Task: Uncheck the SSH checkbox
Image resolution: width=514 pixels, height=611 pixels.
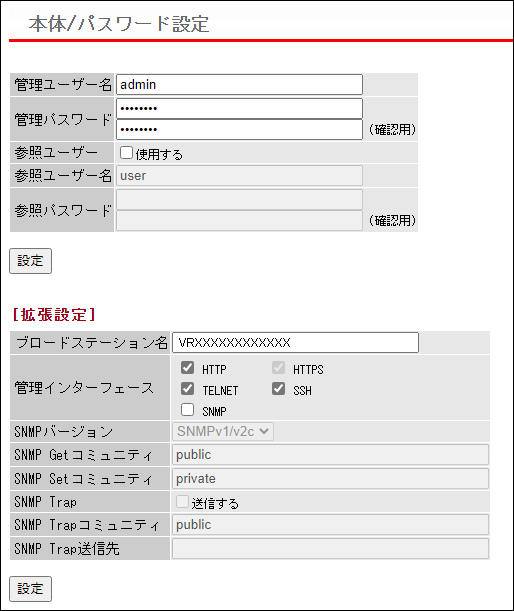Action: tap(278, 388)
